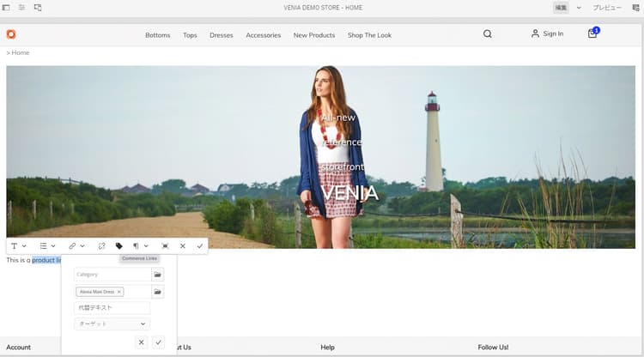The width and height of the screenshot is (644, 357).
Task: Toggle the Commerce Links tag icon
Action: click(119, 245)
